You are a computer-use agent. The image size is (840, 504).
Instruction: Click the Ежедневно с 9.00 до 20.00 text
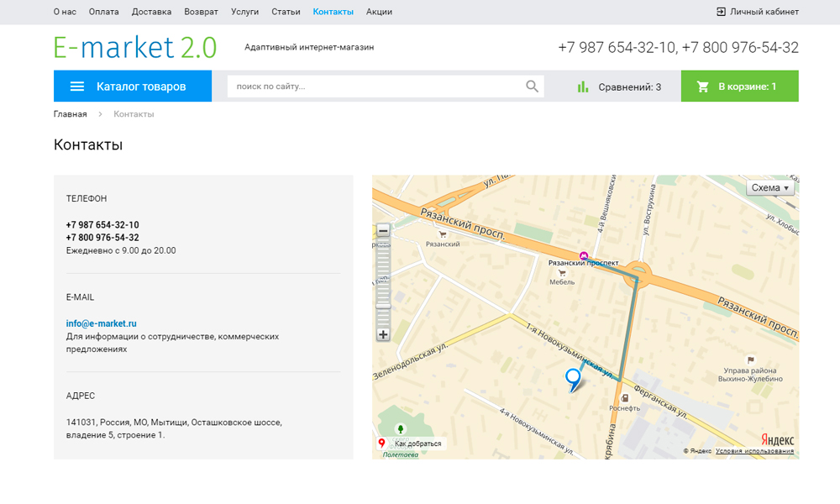(x=121, y=250)
